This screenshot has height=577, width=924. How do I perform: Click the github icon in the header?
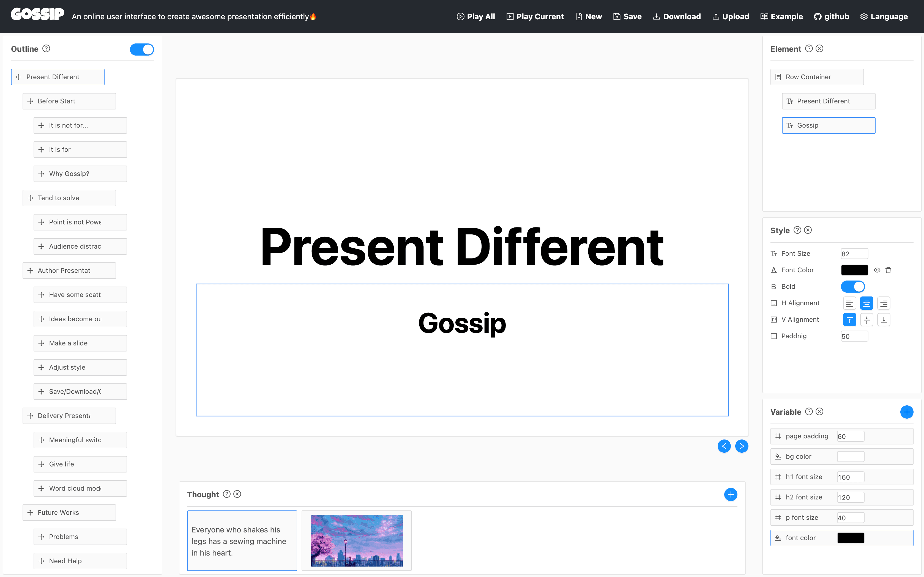pos(817,17)
